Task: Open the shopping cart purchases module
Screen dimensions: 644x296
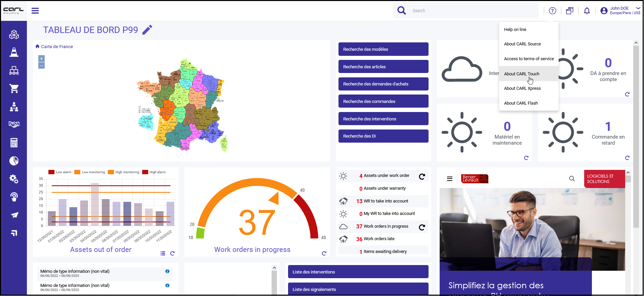Action: coord(14,88)
